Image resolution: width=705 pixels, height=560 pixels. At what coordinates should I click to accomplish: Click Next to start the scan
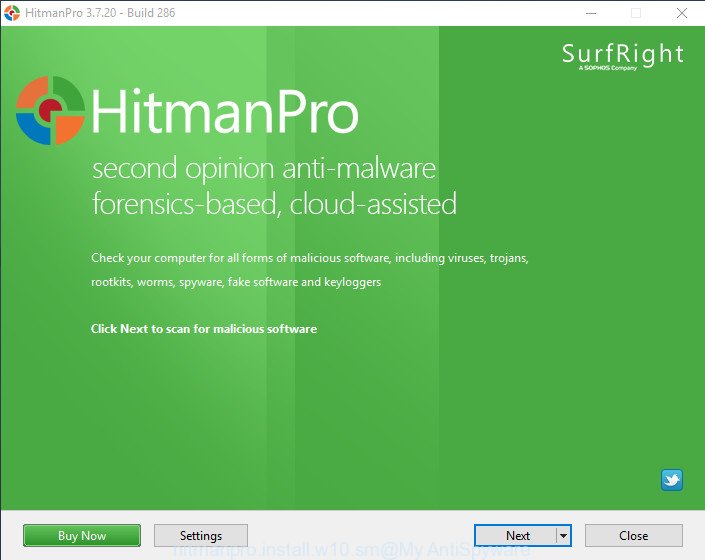tap(516, 536)
